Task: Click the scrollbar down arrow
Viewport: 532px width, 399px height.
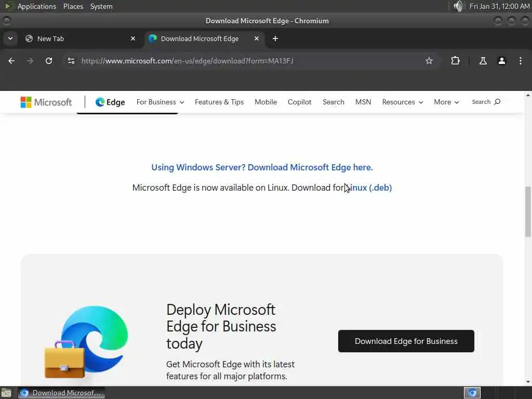Action: coord(528,382)
